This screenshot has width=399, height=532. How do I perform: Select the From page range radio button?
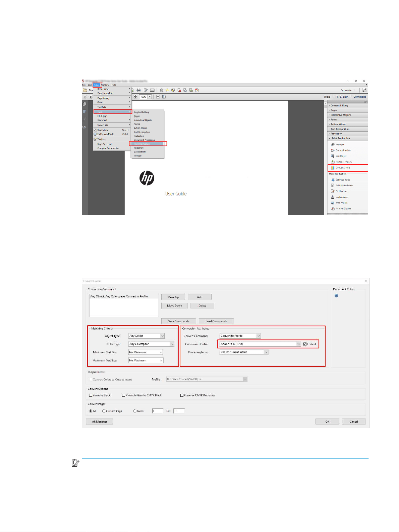coord(135,411)
